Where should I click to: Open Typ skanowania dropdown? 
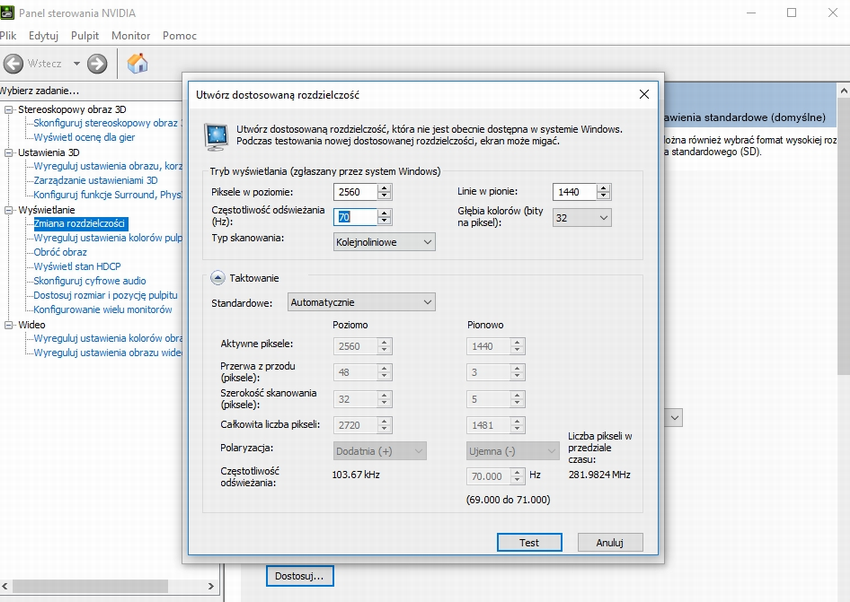pyautogui.click(x=384, y=242)
